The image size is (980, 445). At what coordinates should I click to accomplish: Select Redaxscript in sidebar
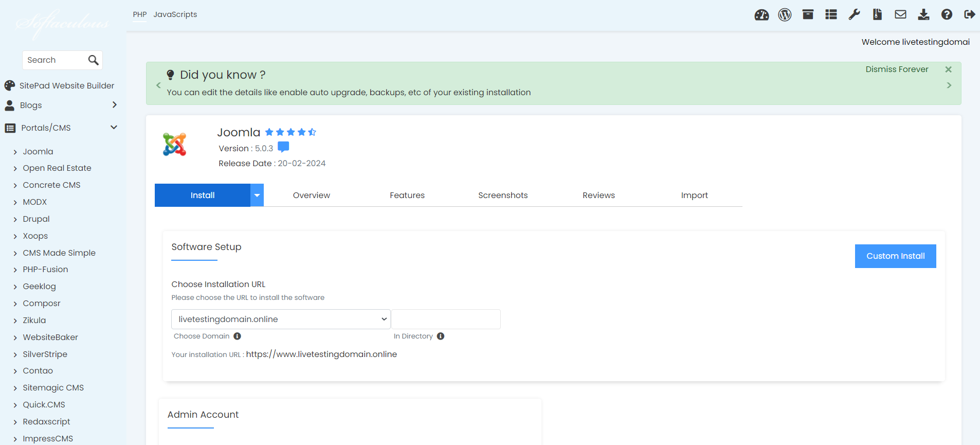point(46,422)
